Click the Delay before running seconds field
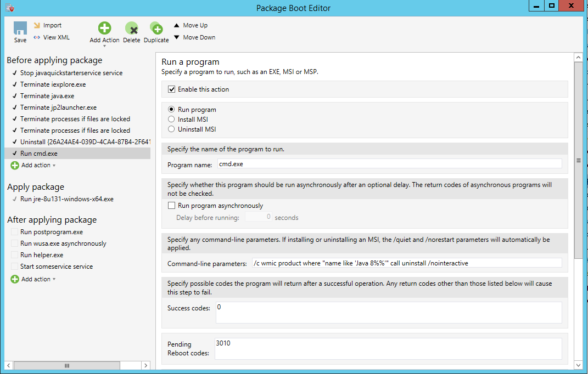 259,217
